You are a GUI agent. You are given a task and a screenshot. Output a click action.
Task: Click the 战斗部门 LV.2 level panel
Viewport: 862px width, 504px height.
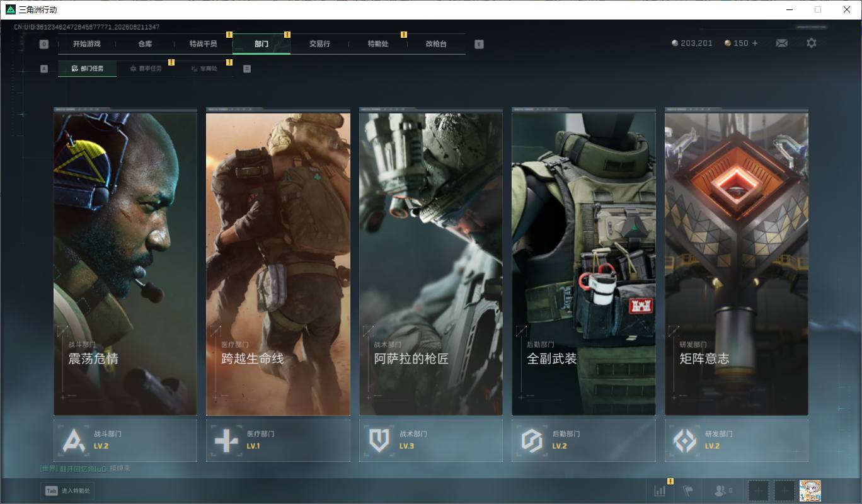tap(125, 440)
